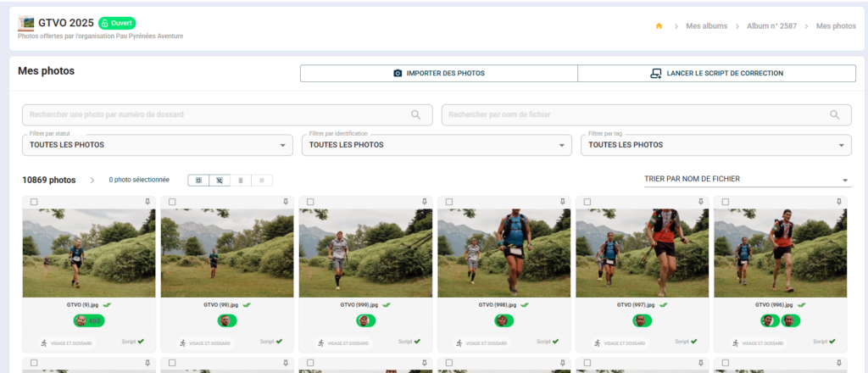Click the pin icon on GTVO (996).jpg
This screenshot has height=373, width=868.
click(x=839, y=202)
